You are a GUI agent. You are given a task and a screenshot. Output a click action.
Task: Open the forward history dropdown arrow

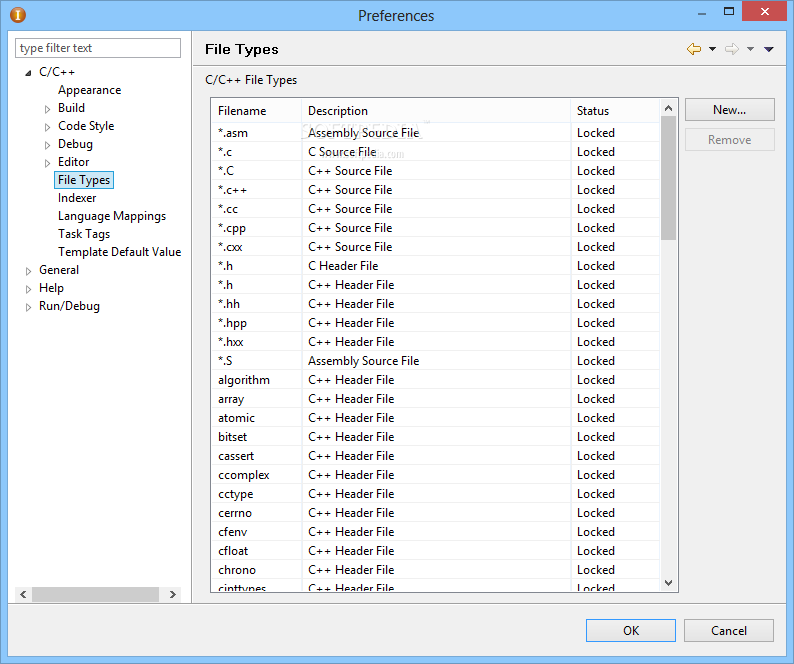pos(750,49)
